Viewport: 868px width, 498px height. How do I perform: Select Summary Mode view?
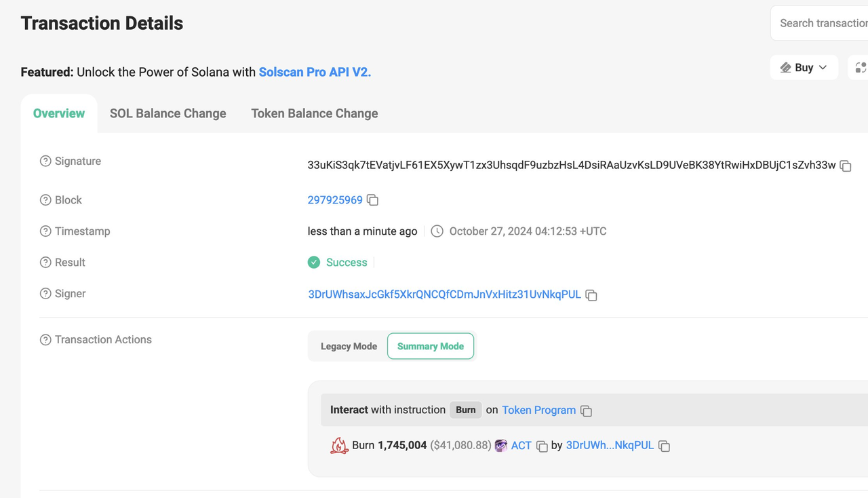(x=431, y=347)
